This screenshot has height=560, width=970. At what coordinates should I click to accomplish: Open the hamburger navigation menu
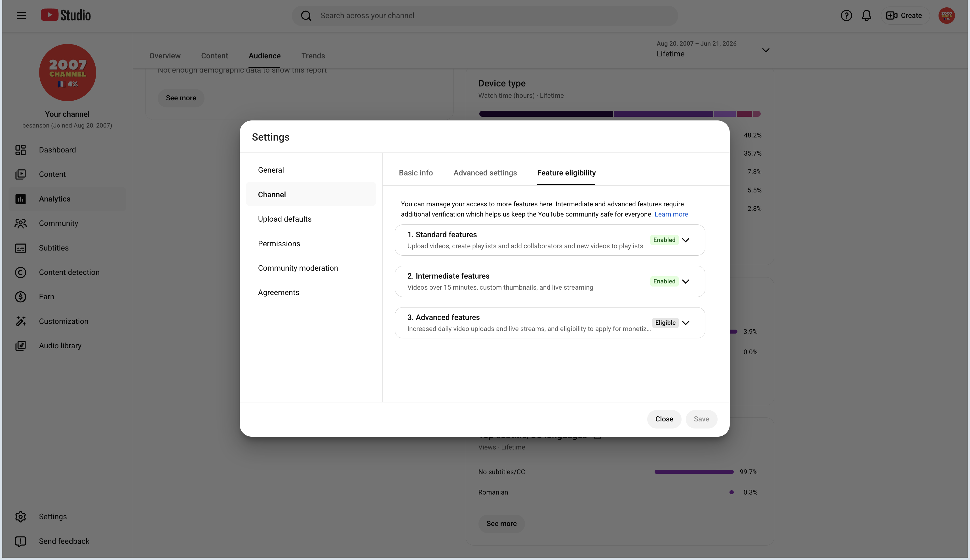coord(21,15)
